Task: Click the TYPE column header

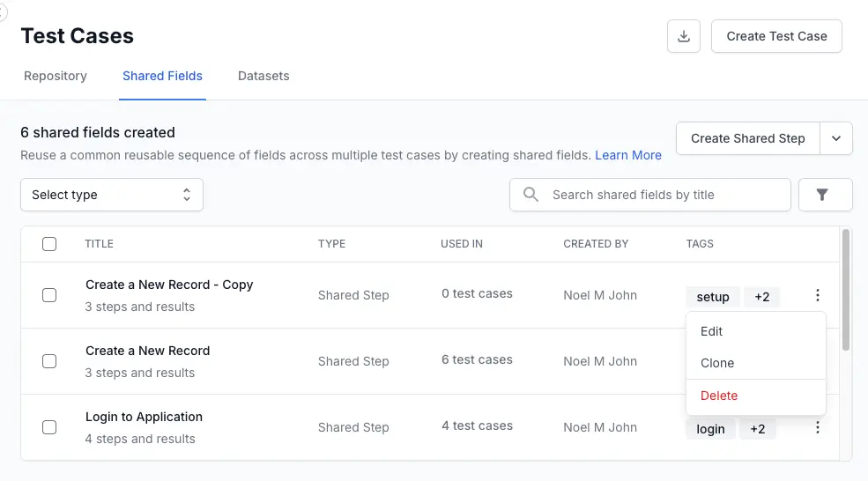Action: tap(331, 243)
